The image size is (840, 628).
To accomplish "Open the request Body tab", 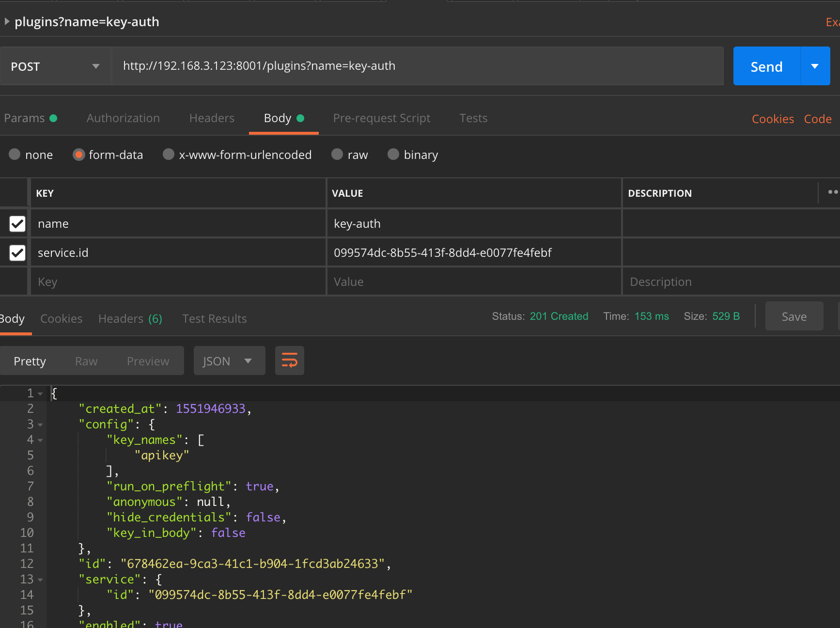I will point(284,118).
